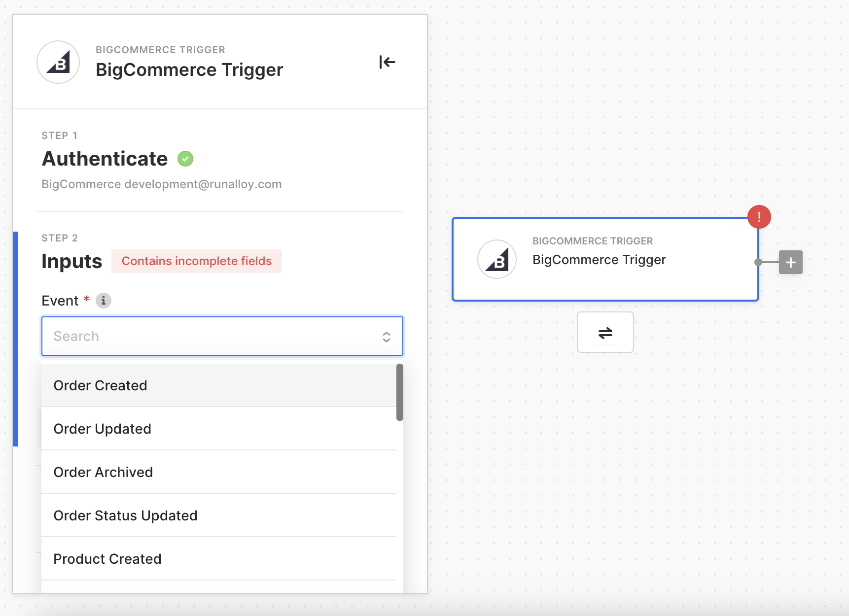The height and width of the screenshot is (616, 849).
Task: Click the STEP 2 label
Action: coord(60,238)
